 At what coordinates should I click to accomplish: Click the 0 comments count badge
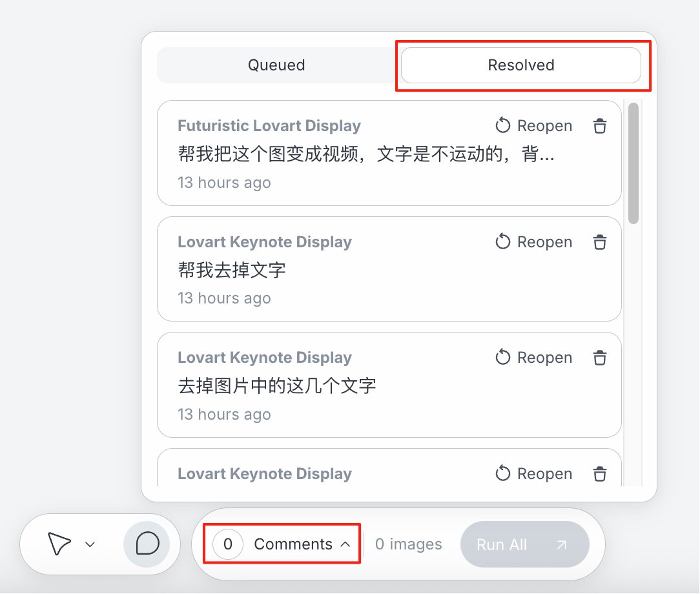[228, 544]
